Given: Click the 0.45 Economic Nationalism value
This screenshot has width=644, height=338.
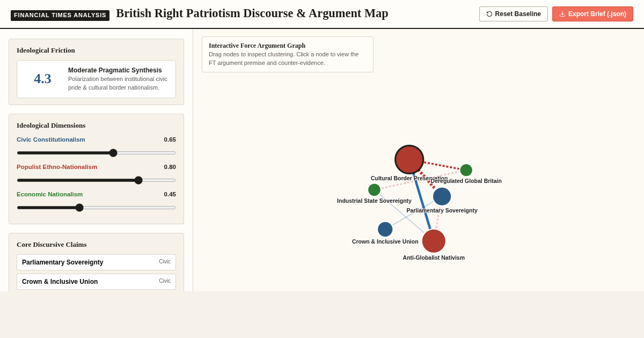Looking at the screenshot, I should pyautogui.click(x=170, y=194).
